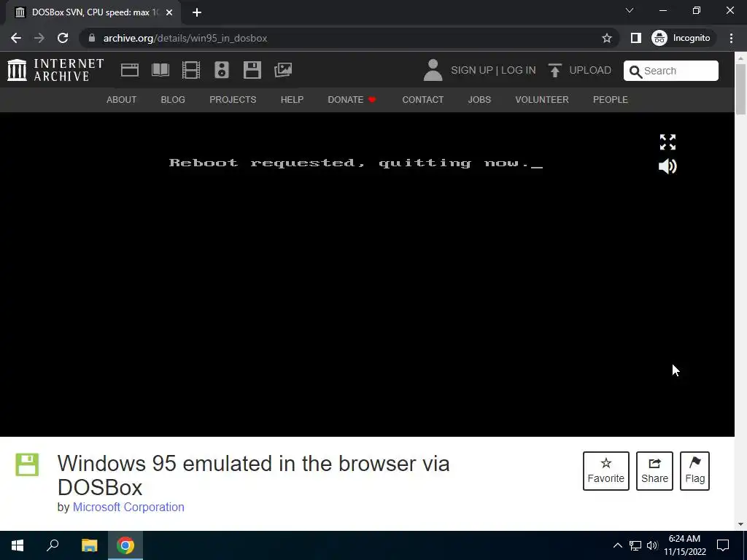
Task: Open Microsoft Corporation creator link
Action: point(128,507)
